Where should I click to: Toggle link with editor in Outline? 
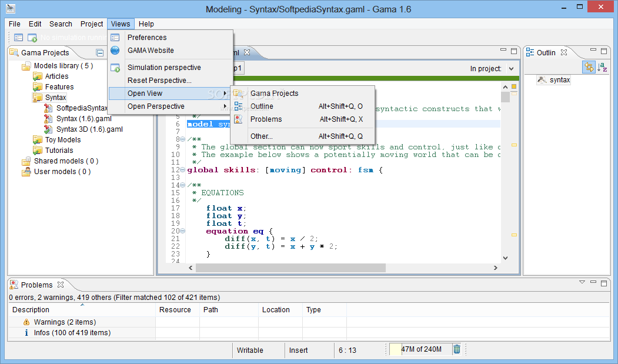tap(589, 68)
